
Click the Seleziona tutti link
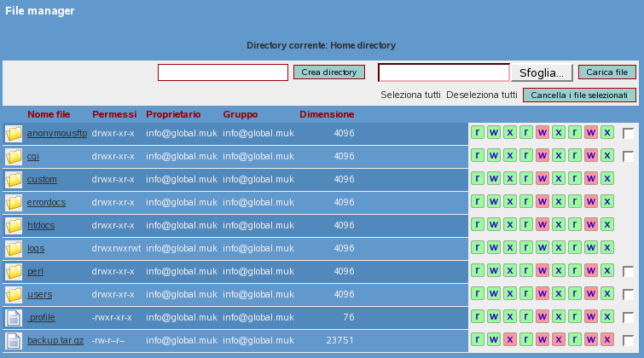(x=410, y=95)
